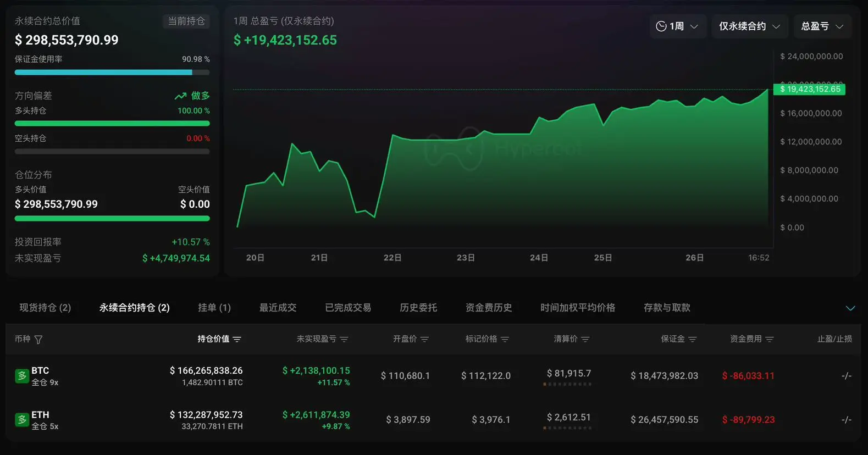868x455 pixels.
Task: Click the ETH coin name in the table
Action: [x=40, y=415]
